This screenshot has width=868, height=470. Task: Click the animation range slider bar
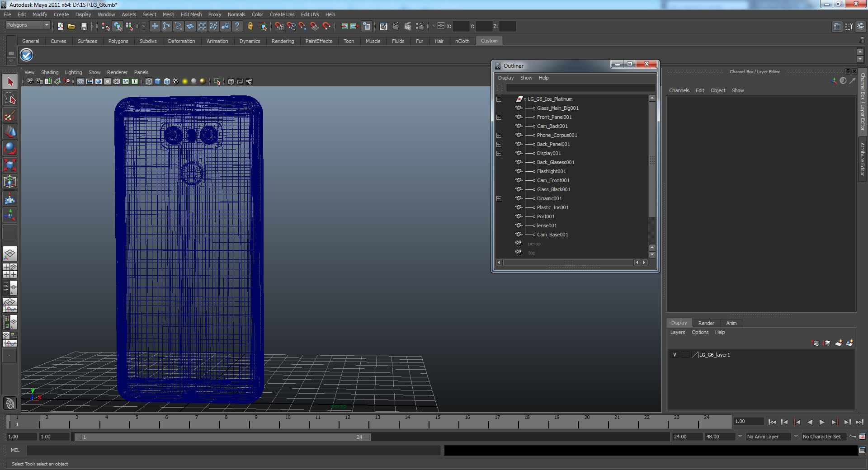(x=222, y=437)
